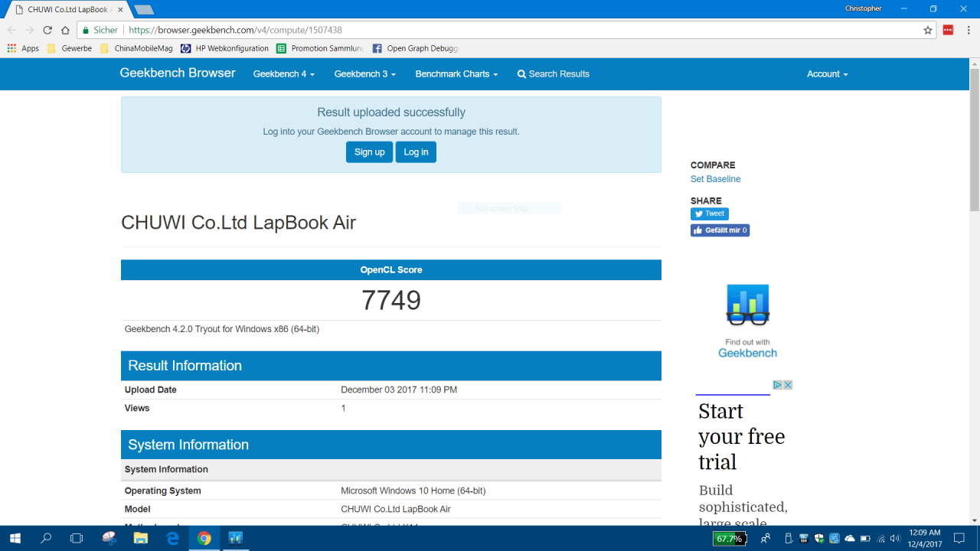The height and width of the screenshot is (551, 980).
Task: Click the Sign up button
Action: pos(369,152)
